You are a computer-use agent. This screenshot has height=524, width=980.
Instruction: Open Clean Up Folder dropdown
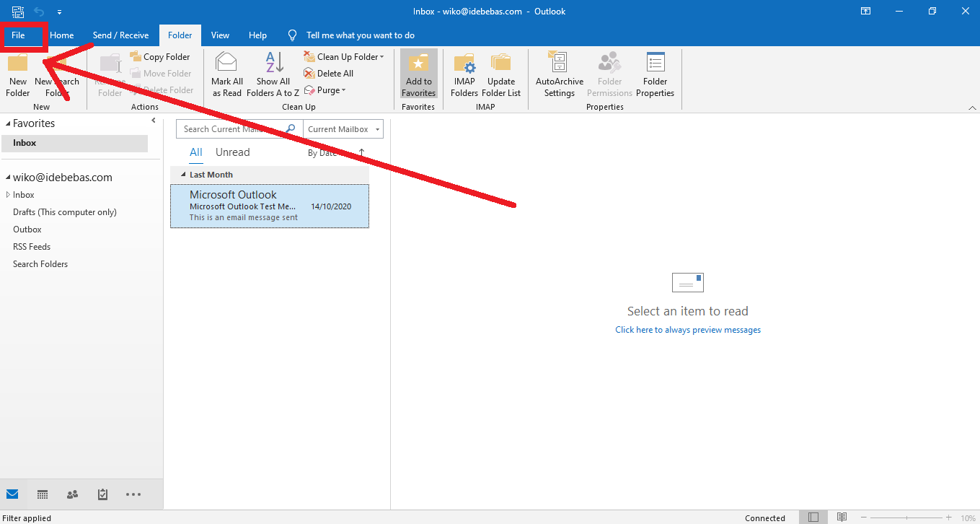pyautogui.click(x=344, y=56)
